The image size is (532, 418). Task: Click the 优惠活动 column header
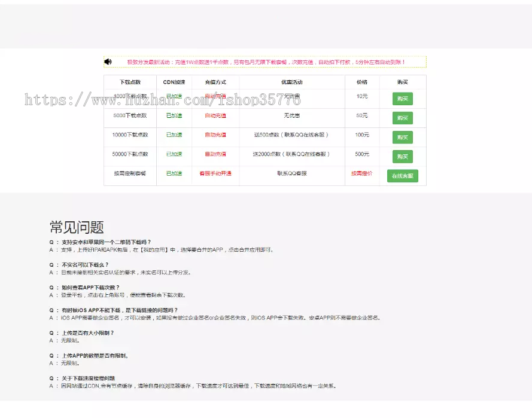(292, 82)
